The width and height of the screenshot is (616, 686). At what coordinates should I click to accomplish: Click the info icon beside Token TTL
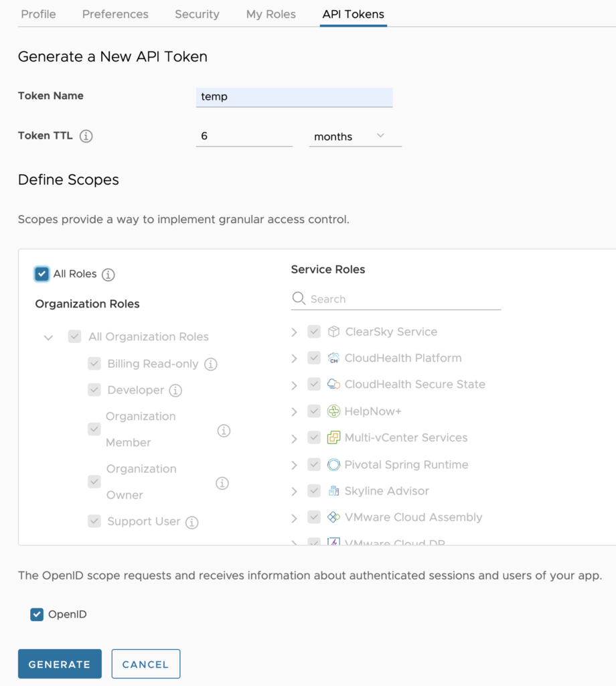pyautogui.click(x=86, y=136)
